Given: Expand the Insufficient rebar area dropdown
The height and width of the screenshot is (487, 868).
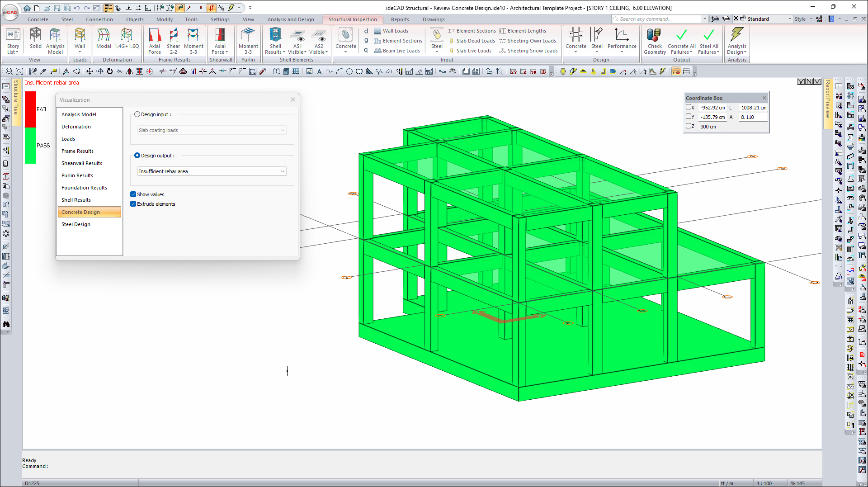Looking at the screenshot, I should [282, 171].
